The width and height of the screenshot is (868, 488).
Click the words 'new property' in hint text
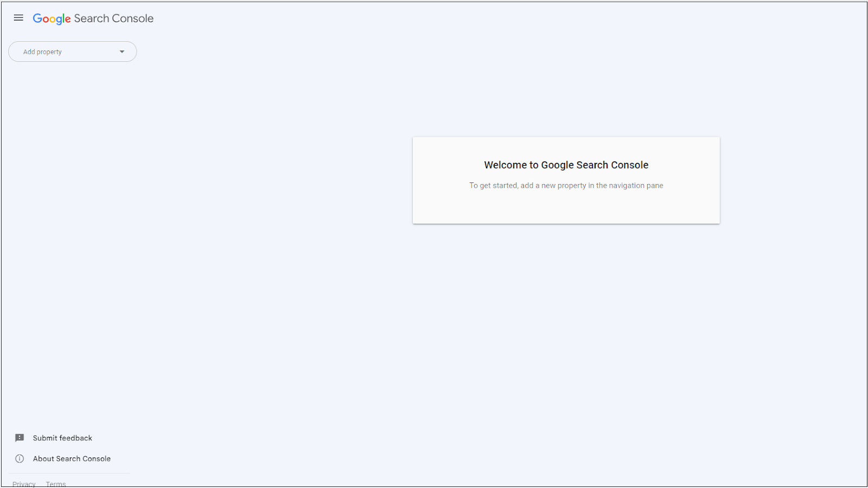click(x=564, y=186)
